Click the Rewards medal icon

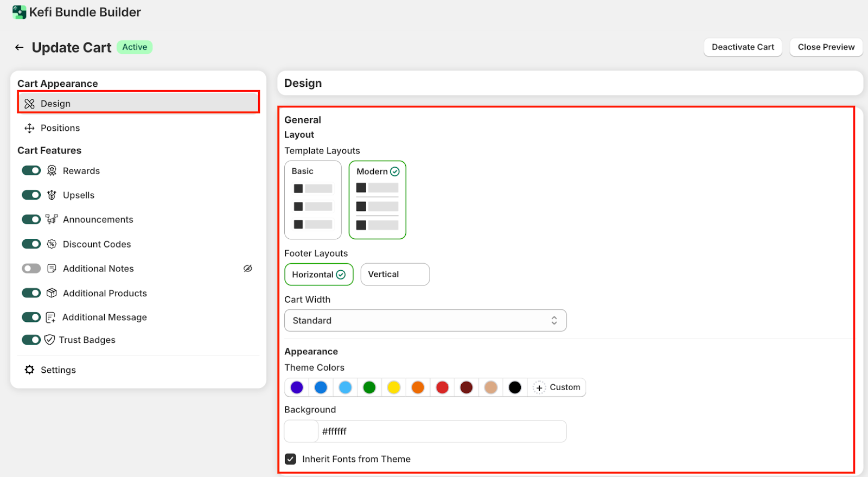pos(52,171)
